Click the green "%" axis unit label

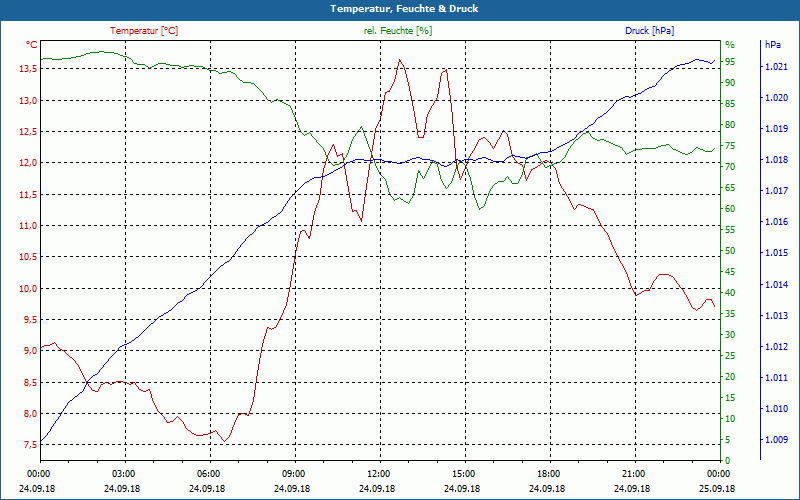click(x=730, y=45)
